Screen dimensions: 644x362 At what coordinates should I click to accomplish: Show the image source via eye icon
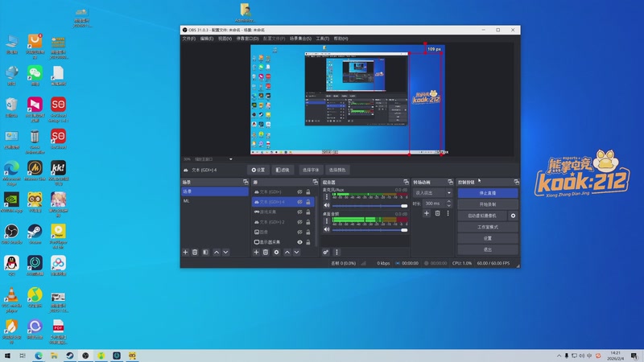pos(299,232)
